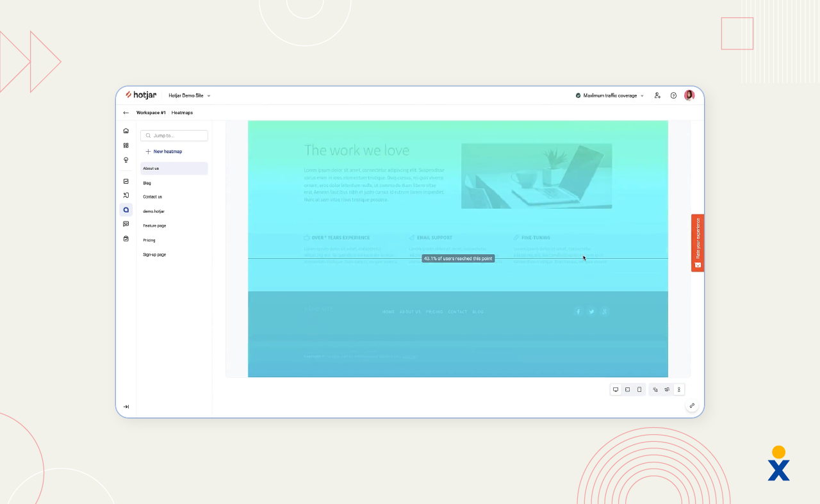
Task: Select the Pricing heatmap from list
Action: coord(149,240)
